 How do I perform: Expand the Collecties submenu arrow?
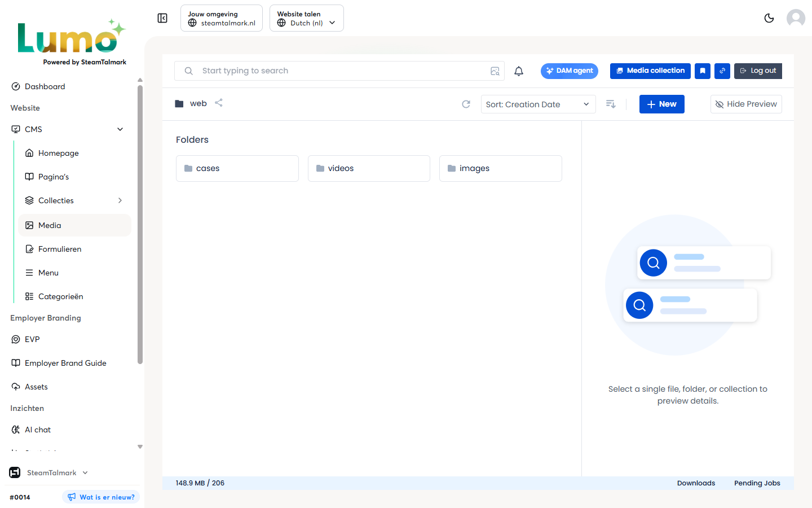point(120,200)
